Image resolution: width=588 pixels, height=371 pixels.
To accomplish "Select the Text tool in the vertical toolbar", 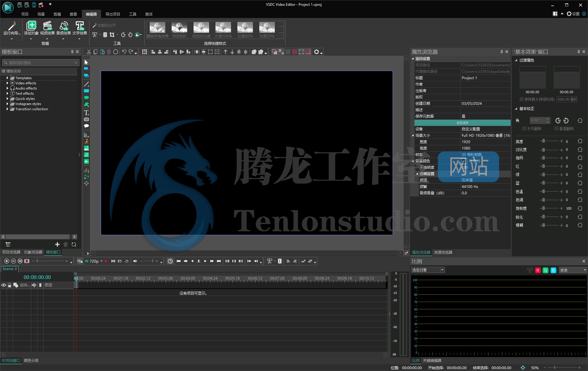I will (86, 113).
